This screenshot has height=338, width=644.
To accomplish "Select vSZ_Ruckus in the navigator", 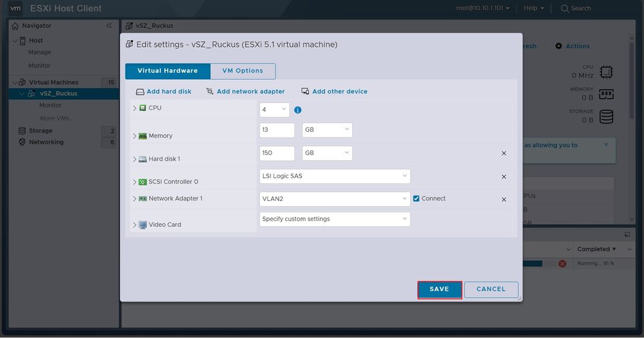I will [x=58, y=94].
